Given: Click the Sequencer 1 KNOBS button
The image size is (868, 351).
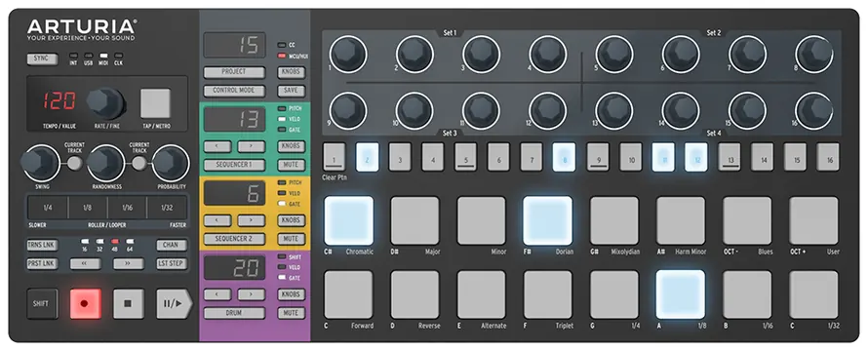Looking at the screenshot, I should 292,146.
